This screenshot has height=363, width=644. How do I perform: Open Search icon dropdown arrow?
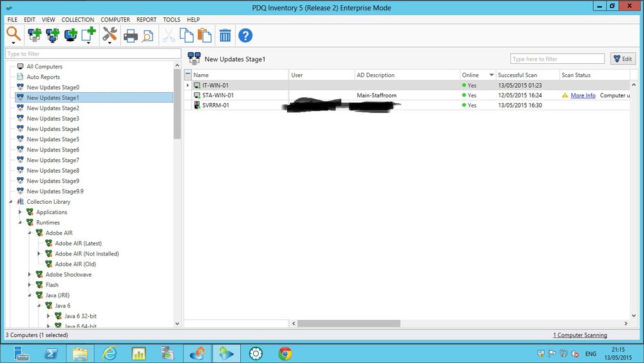click(x=14, y=43)
